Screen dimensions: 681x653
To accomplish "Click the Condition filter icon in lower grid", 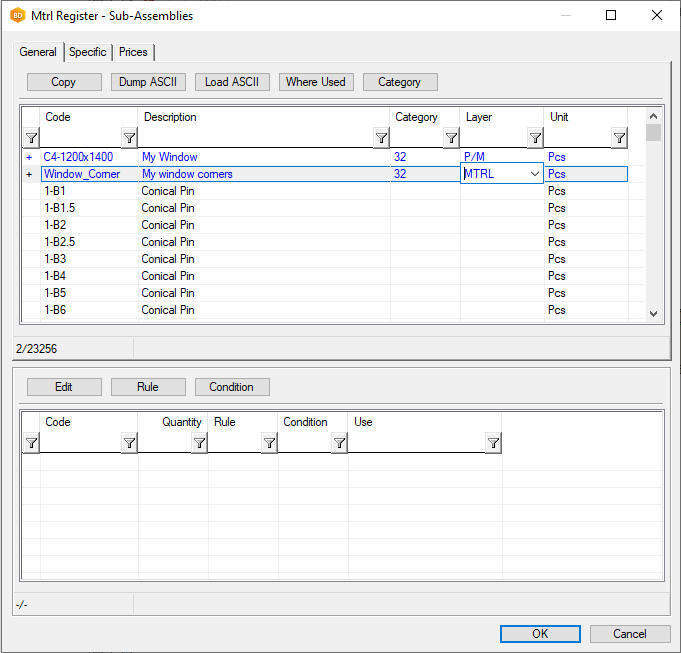I will tap(339, 443).
